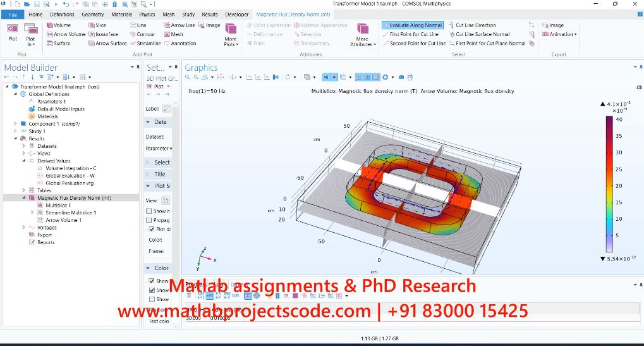Screen dimensions: 644x346
Task: Expand the Tables node
Action: click(x=24, y=190)
